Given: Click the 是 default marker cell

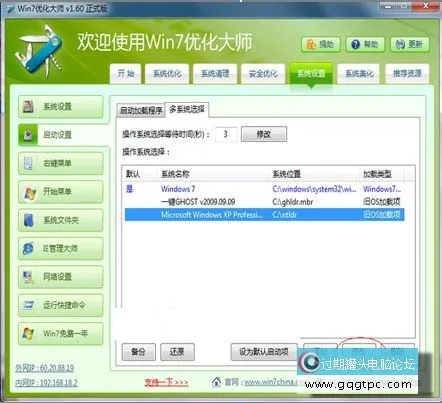Looking at the screenshot, I should 129,189.
